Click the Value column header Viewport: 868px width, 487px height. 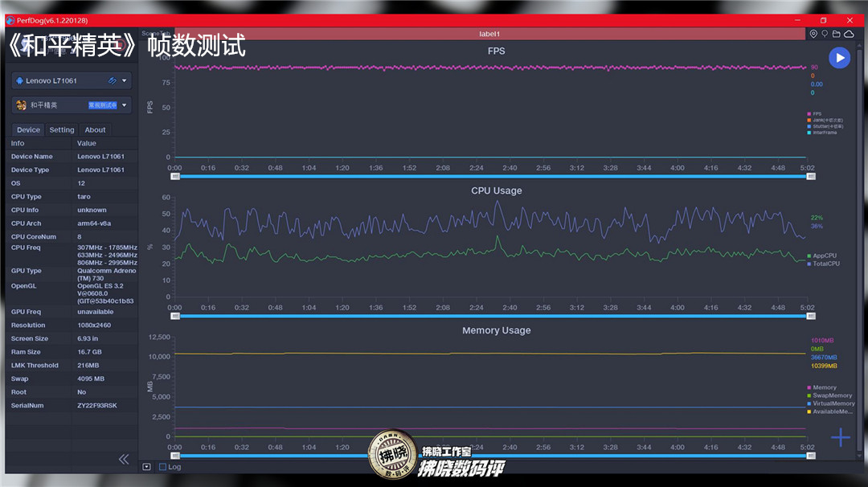(86, 143)
